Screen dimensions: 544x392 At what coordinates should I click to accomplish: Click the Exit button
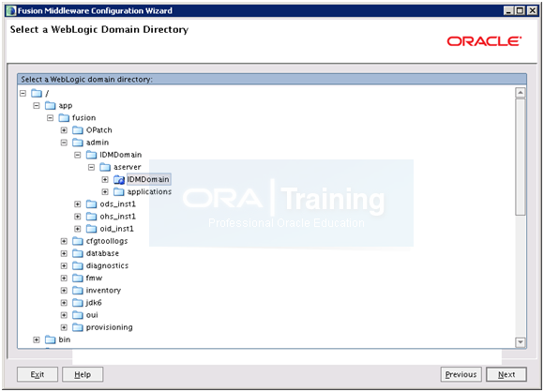pos(38,375)
